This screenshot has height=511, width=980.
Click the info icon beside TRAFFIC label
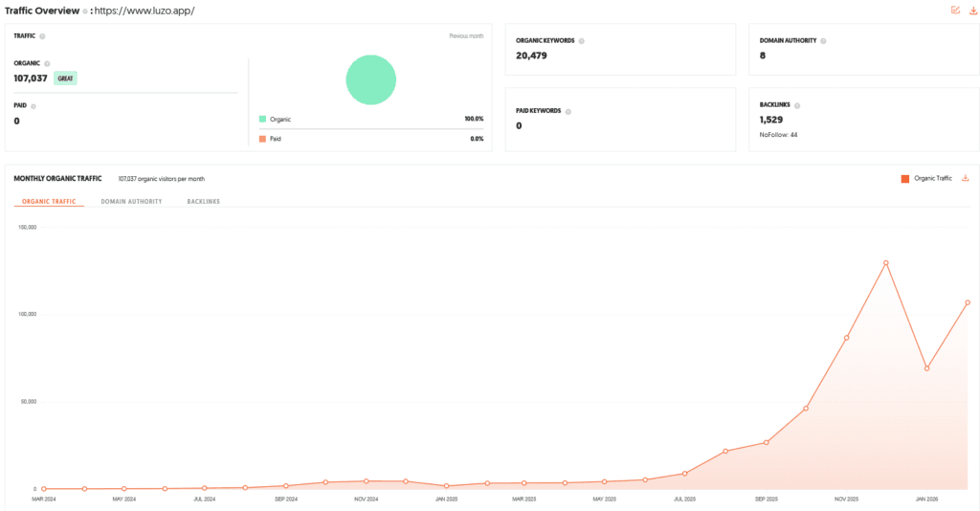click(43, 36)
